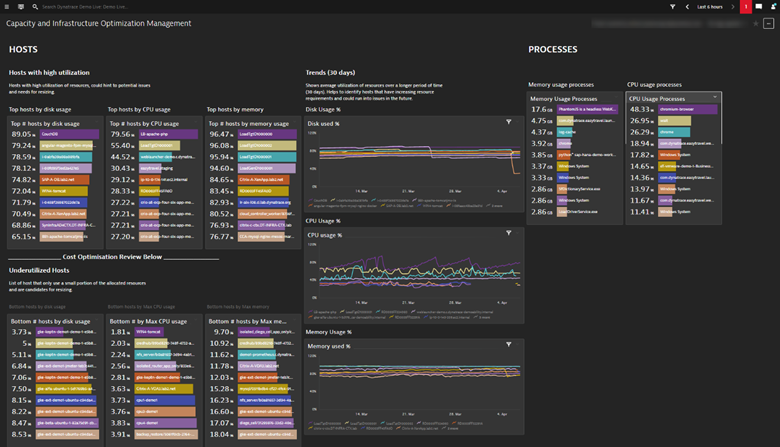Go to the next timeframe arrow
The width and height of the screenshot is (780, 447).
(x=732, y=6)
